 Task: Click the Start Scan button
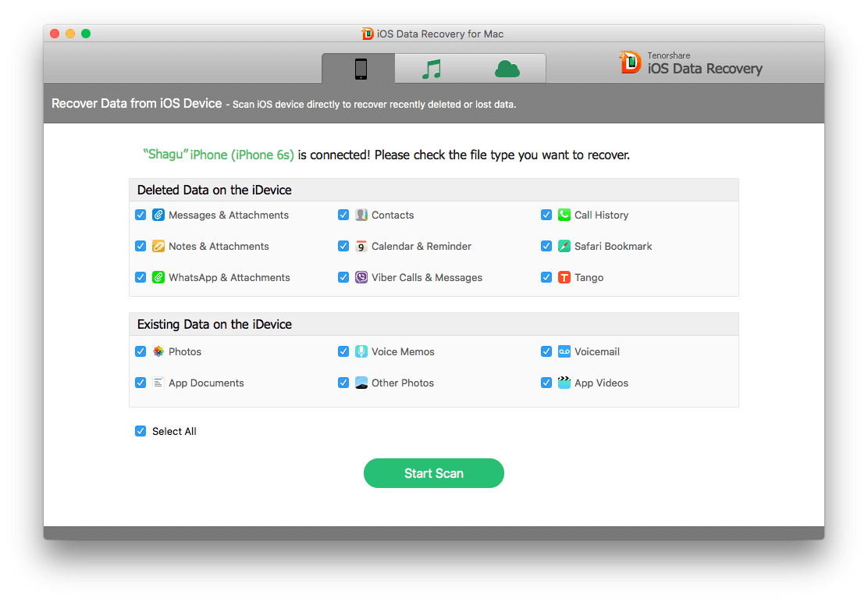434,473
